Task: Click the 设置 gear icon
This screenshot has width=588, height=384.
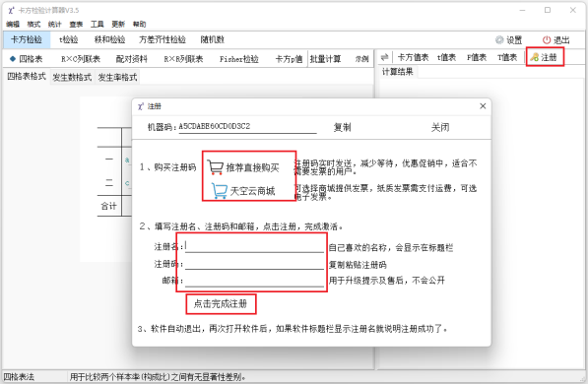Action: 499,39
